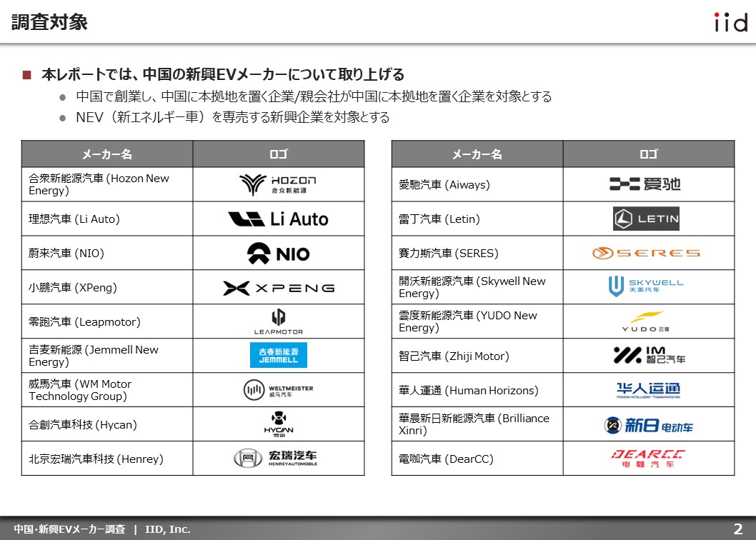
Task: Click the 賽力斯汽車 (SERES) cell
Action: pyautogui.click(x=477, y=253)
